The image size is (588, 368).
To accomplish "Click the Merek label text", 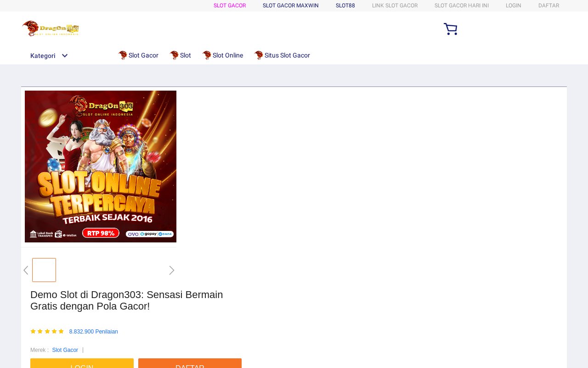I will tap(40, 350).
